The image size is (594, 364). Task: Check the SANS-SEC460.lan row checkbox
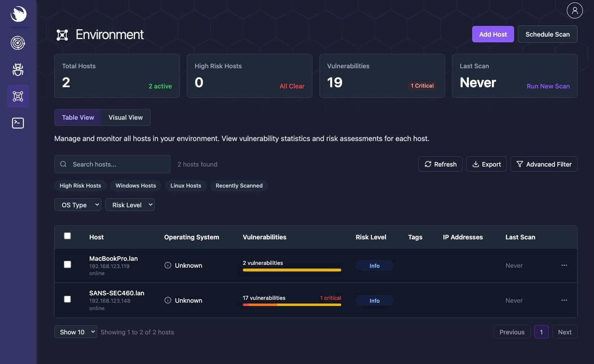(67, 299)
